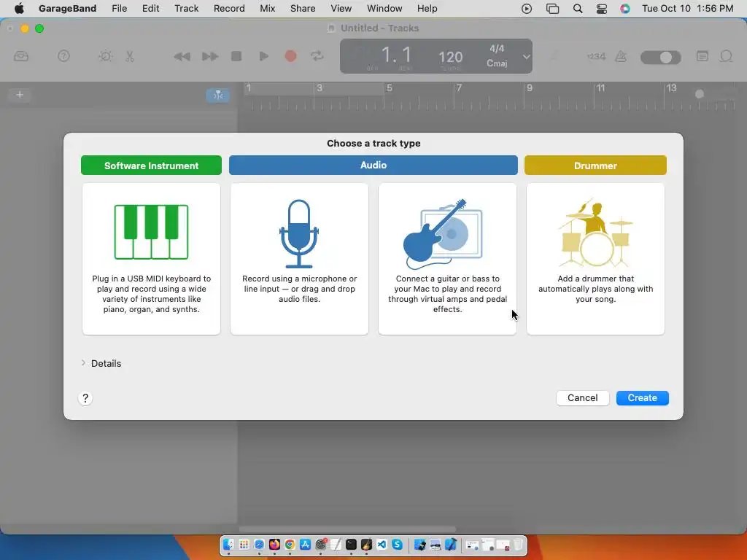Image resolution: width=747 pixels, height=560 pixels.
Task: Open the Loop Browser icon
Action: pyautogui.click(x=726, y=56)
